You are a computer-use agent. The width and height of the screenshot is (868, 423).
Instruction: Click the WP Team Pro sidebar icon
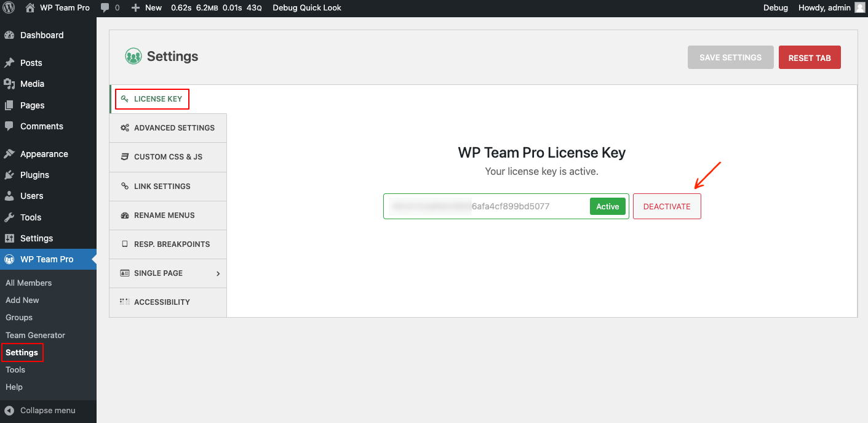coord(9,259)
